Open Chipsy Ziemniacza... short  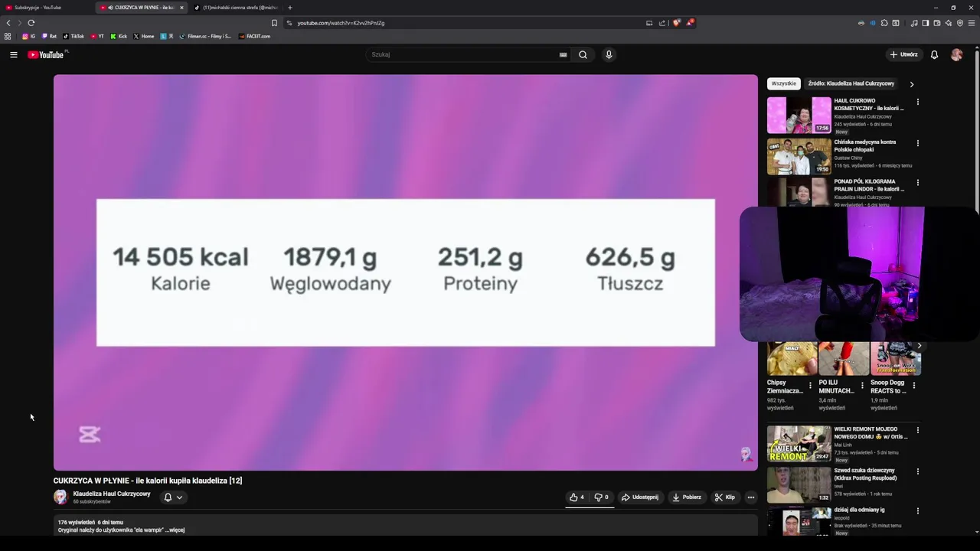tap(792, 360)
